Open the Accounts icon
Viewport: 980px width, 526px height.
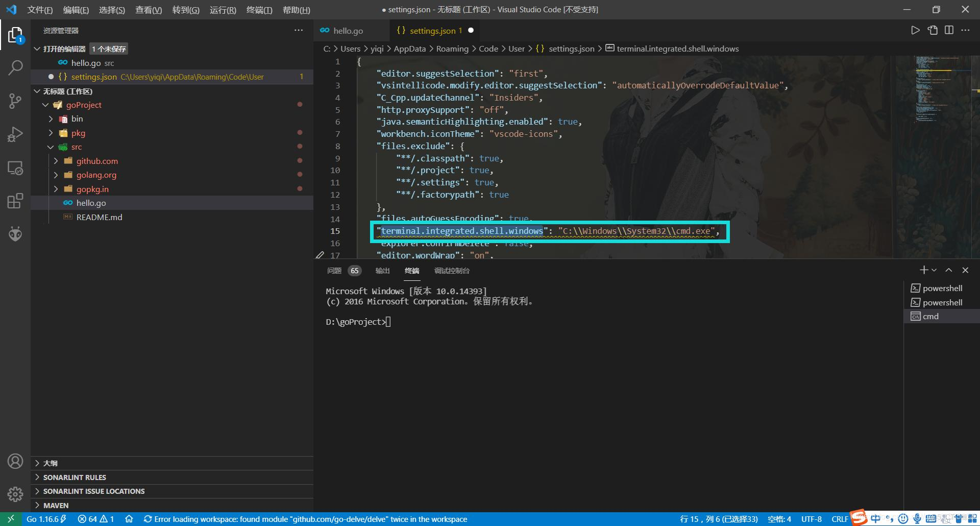[15, 461]
